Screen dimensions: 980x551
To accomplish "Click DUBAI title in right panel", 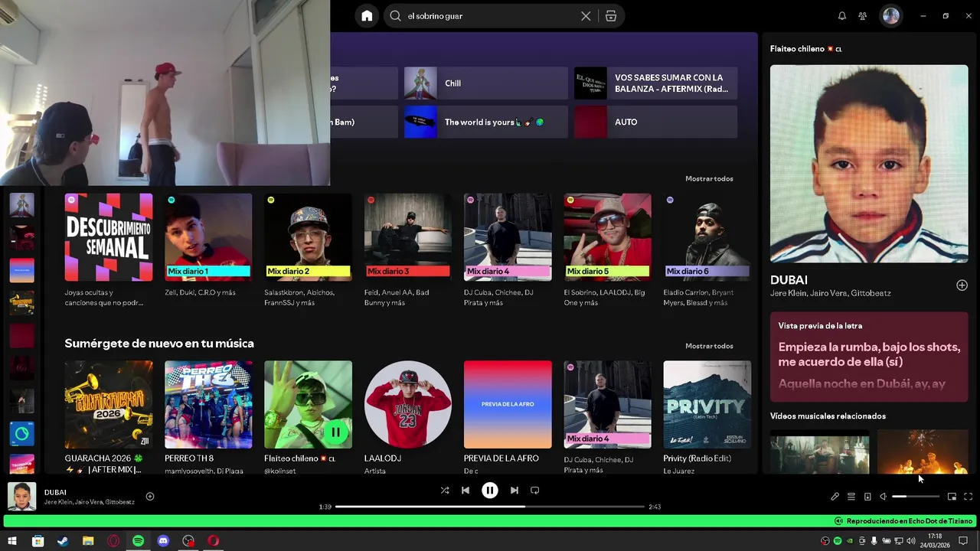I will [x=789, y=280].
